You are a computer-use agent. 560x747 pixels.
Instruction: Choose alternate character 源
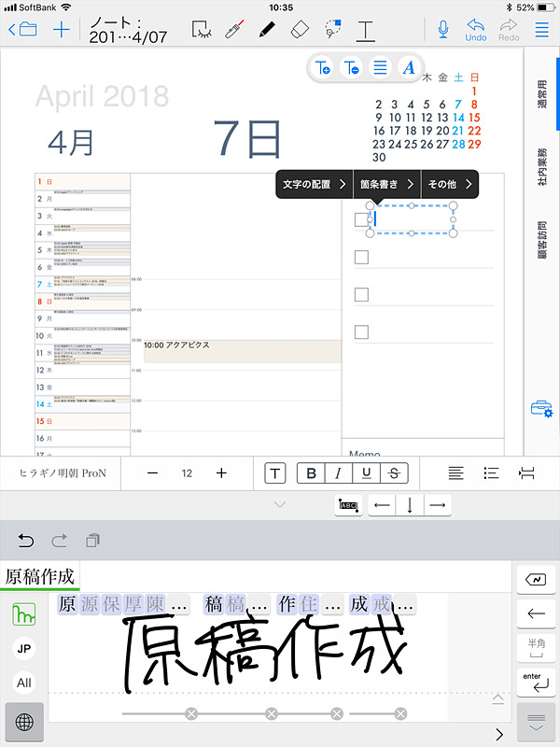click(90, 604)
